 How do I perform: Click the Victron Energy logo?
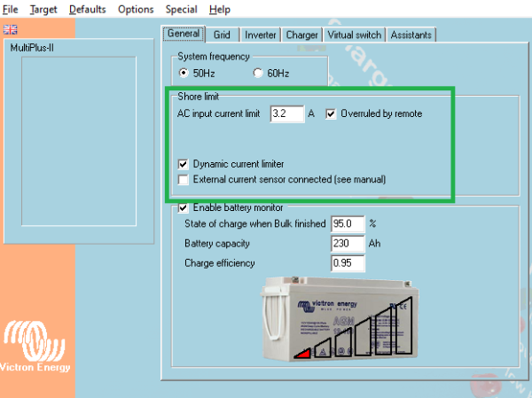(x=35, y=346)
